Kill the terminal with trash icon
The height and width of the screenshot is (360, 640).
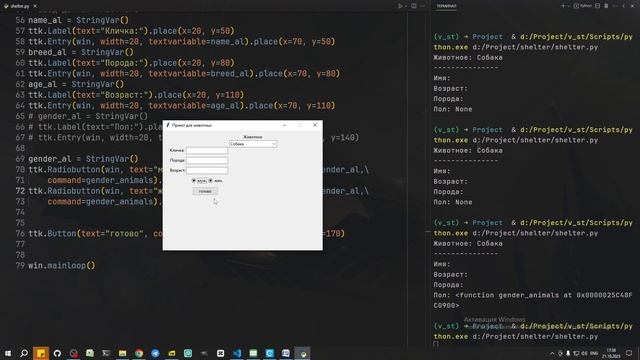(x=606, y=6)
